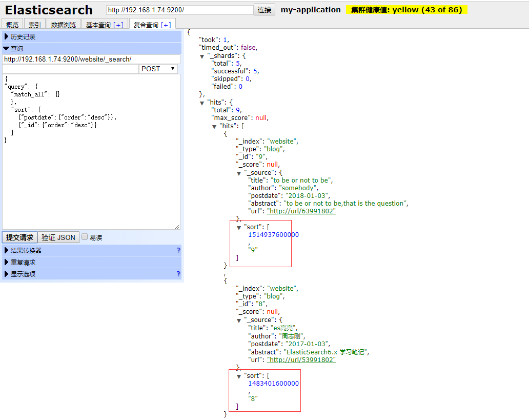Open the POST method dropdown

158,69
